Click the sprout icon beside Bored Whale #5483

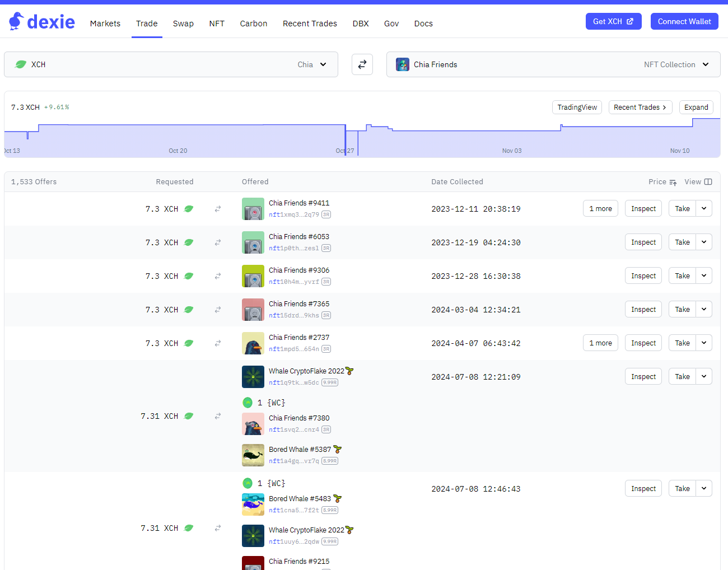[x=338, y=498]
